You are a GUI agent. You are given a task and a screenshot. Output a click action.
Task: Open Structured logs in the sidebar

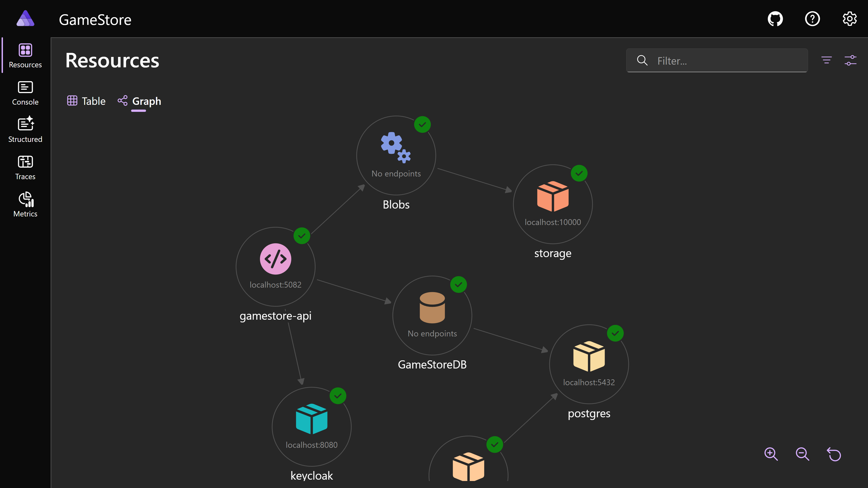pos(25,130)
